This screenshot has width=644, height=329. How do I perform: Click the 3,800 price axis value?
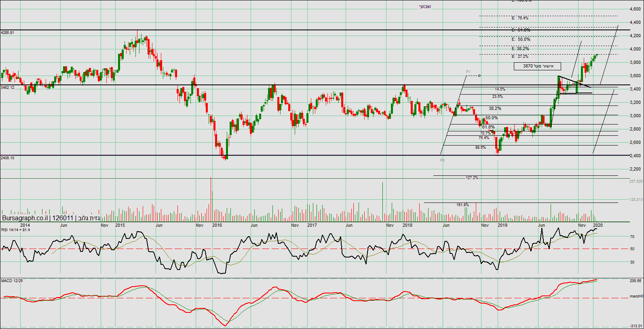[635, 62]
